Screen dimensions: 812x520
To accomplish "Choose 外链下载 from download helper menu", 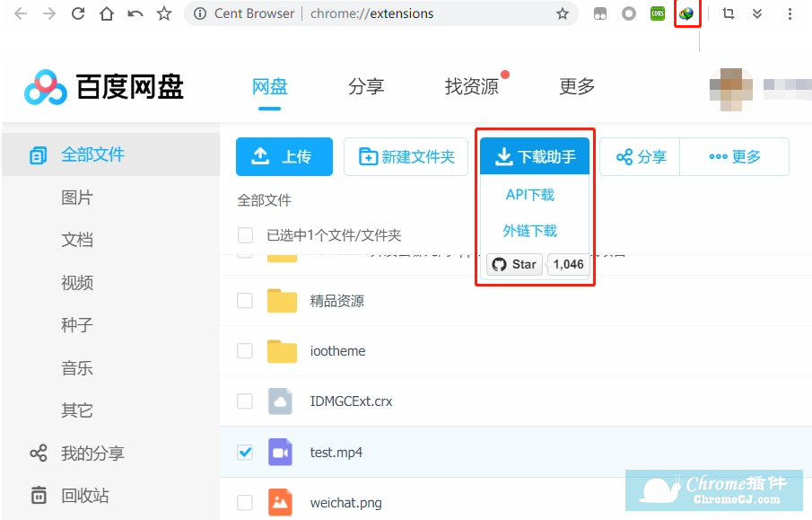I will pos(530,231).
